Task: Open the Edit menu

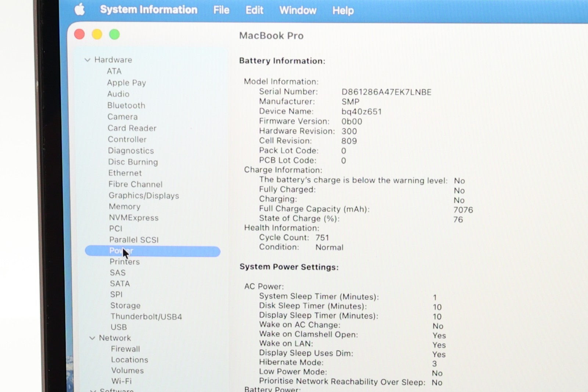Action: point(254,10)
